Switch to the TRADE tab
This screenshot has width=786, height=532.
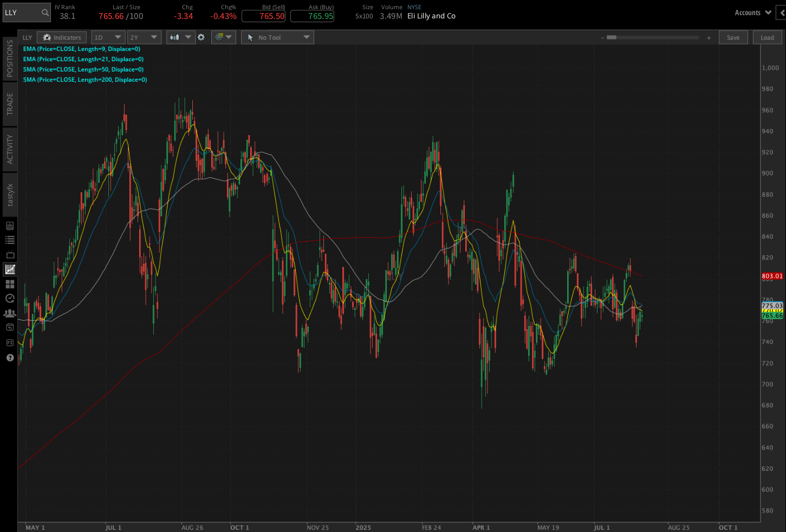click(x=10, y=103)
